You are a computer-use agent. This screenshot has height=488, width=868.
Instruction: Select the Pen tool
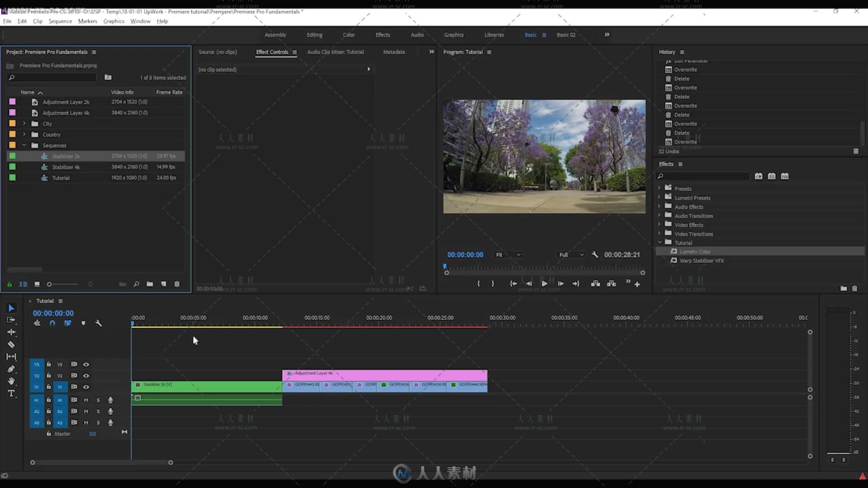pos(11,369)
